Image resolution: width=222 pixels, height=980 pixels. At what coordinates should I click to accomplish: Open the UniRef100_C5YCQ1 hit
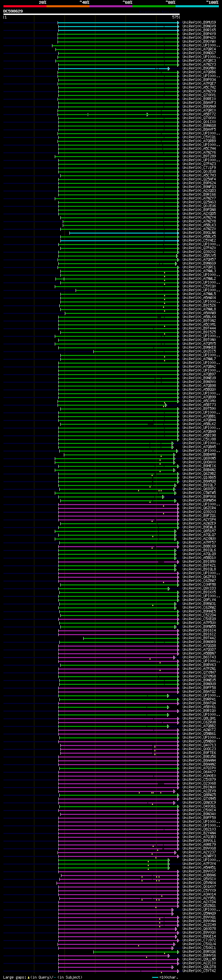click(x=199, y=137)
